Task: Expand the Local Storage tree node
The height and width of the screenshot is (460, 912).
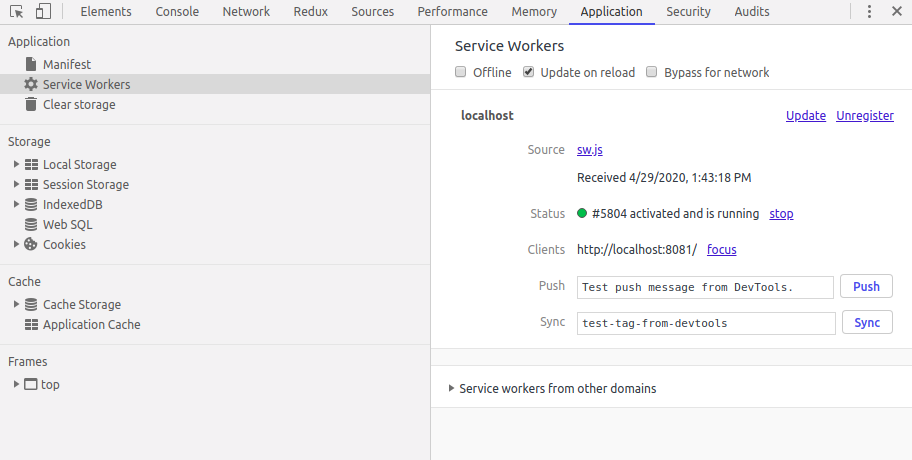Action: coord(16,164)
